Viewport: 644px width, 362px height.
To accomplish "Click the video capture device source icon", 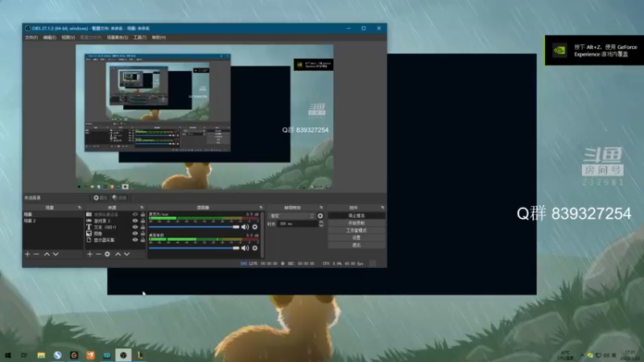I will point(89,214).
